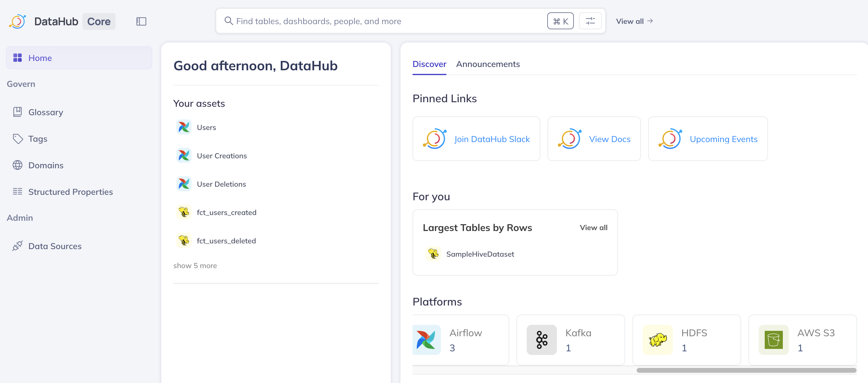Open Glossary from the sidebar

(x=46, y=112)
